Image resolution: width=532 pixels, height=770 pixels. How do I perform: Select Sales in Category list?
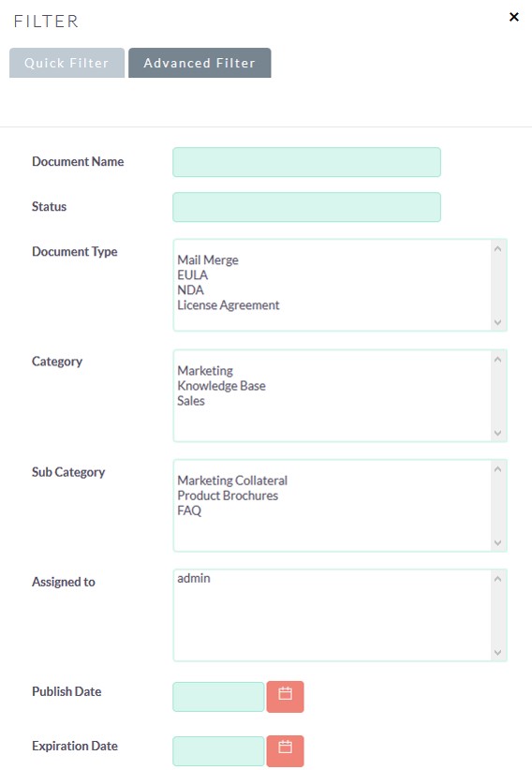pos(191,401)
